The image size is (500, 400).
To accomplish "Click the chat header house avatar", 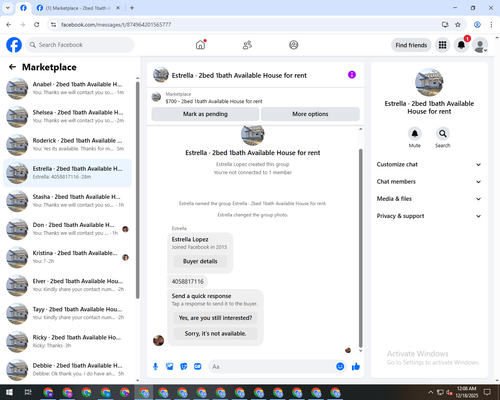I will tap(161, 75).
